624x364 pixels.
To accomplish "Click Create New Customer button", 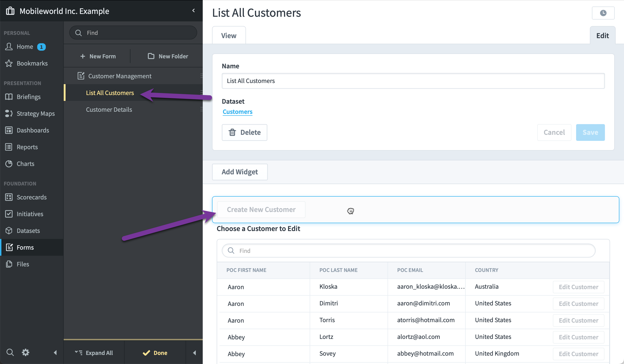I will coord(261,209).
